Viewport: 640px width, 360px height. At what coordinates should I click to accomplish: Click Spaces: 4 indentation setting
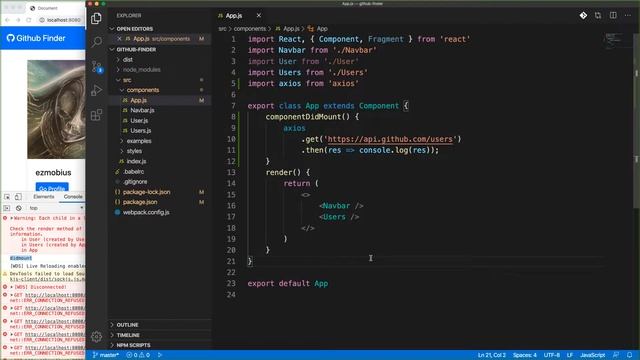tap(525, 355)
